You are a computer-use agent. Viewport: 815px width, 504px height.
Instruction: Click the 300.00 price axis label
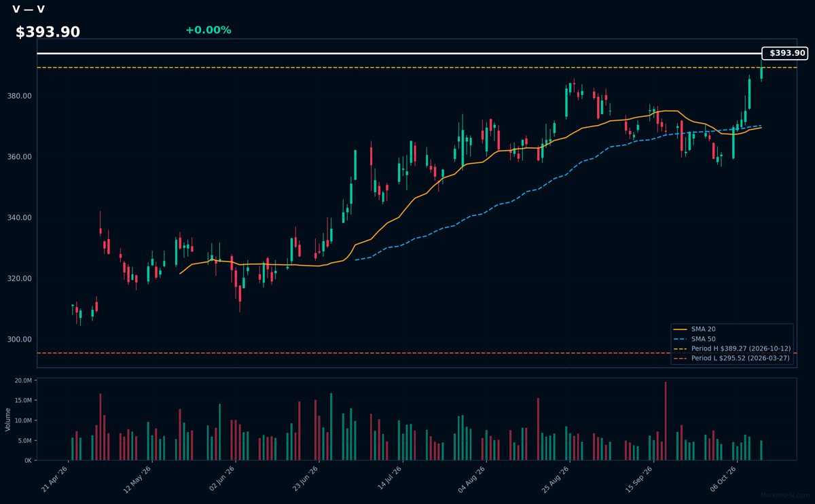point(21,340)
